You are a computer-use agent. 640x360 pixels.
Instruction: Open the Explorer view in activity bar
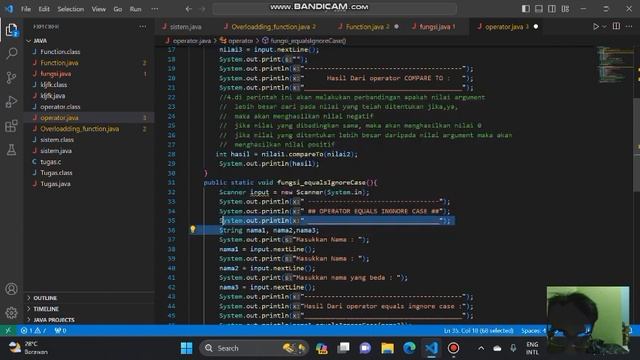pyautogui.click(x=11, y=30)
